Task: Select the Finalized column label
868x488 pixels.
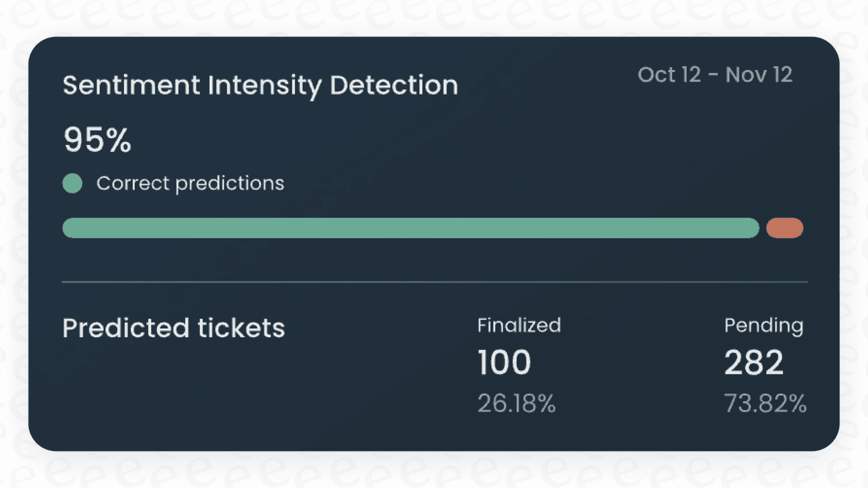Action: [519, 325]
